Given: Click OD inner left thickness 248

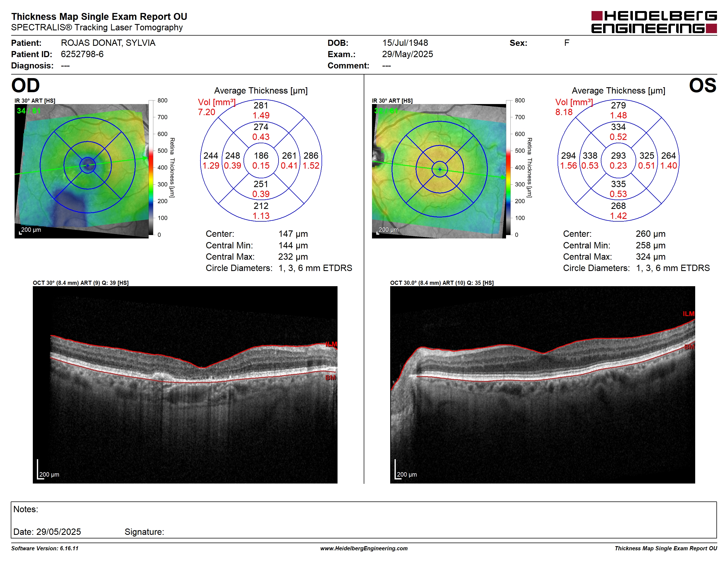Looking at the screenshot, I should (x=233, y=156).
